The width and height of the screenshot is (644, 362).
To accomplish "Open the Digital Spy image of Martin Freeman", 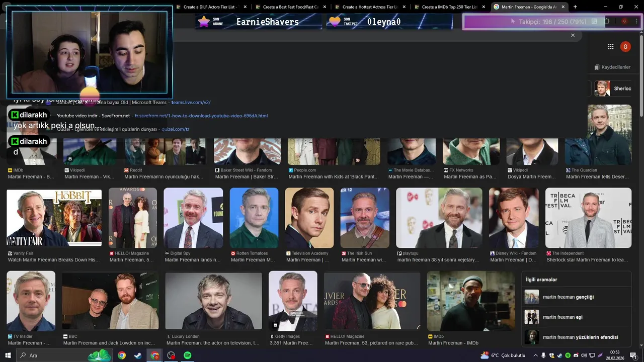I will pyautogui.click(x=193, y=218).
